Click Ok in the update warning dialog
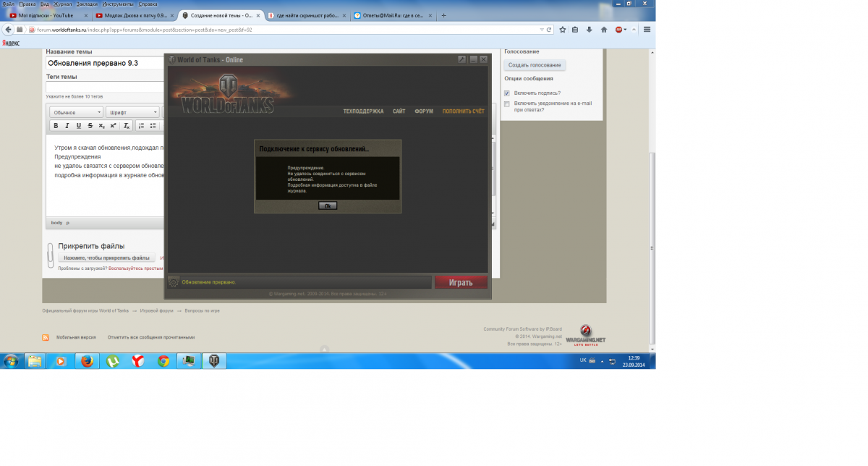Viewport: 868px width, 466px height. (328, 206)
